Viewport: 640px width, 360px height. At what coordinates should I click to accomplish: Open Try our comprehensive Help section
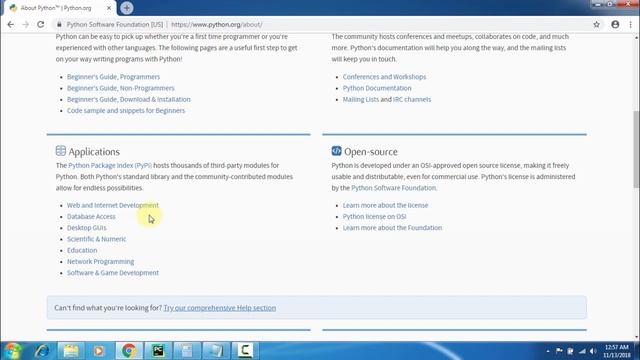[220, 308]
